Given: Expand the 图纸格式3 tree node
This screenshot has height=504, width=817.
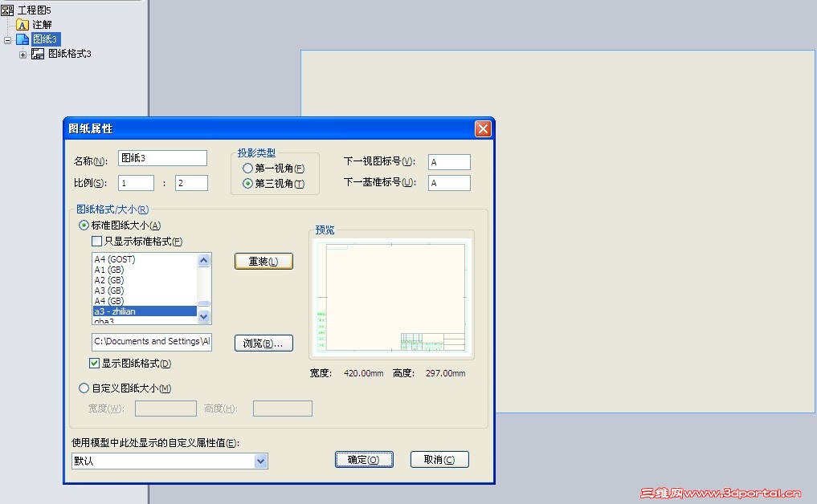Looking at the screenshot, I should pos(22,54).
